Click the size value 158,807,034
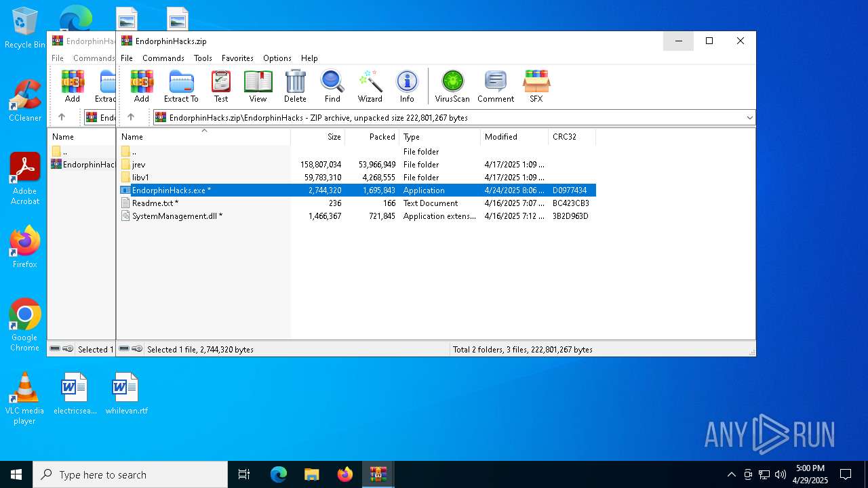The width and height of the screenshot is (868, 488). tap(321, 165)
